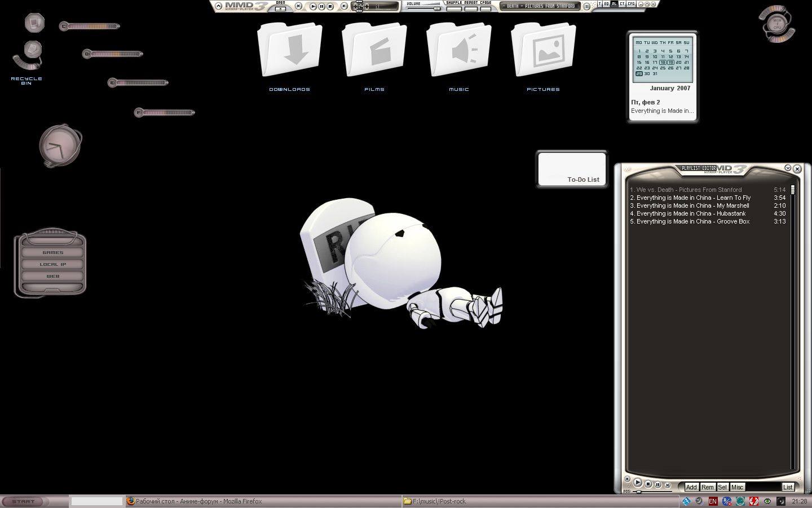Click the Volume slider in Winamp bar

point(423,8)
